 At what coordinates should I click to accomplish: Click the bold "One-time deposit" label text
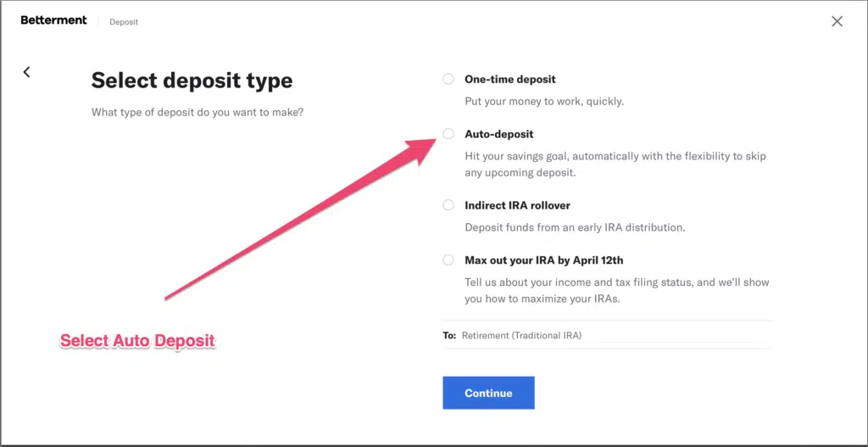(510, 79)
